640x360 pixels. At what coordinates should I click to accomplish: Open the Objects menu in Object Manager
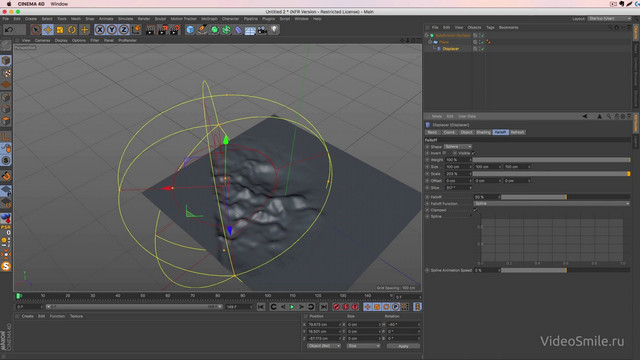tap(474, 27)
